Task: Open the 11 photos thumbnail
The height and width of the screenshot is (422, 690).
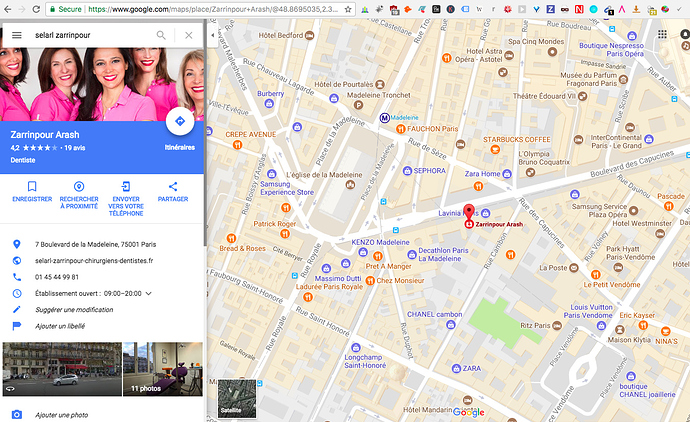Action: click(163, 369)
